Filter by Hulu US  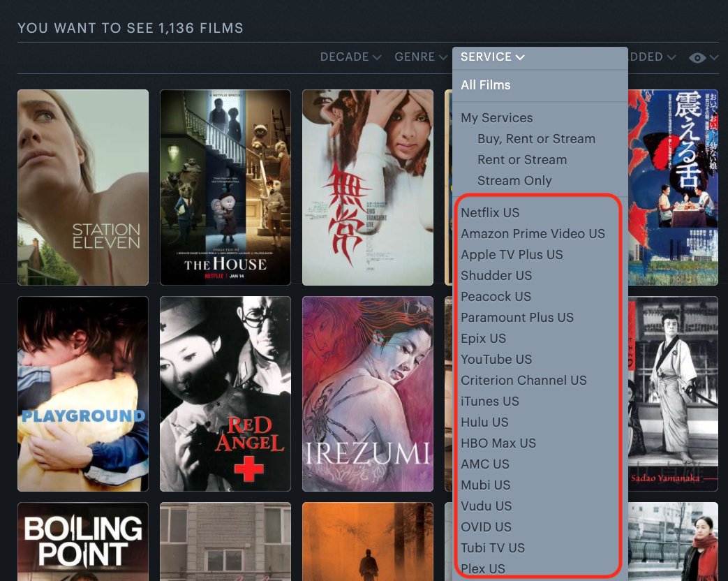click(484, 422)
